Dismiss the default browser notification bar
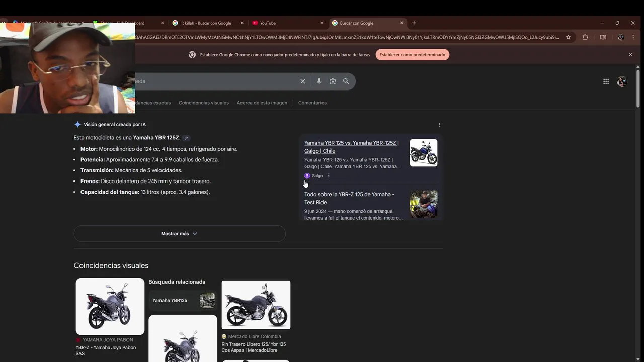This screenshot has width=644, height=362. coord(630,55)
